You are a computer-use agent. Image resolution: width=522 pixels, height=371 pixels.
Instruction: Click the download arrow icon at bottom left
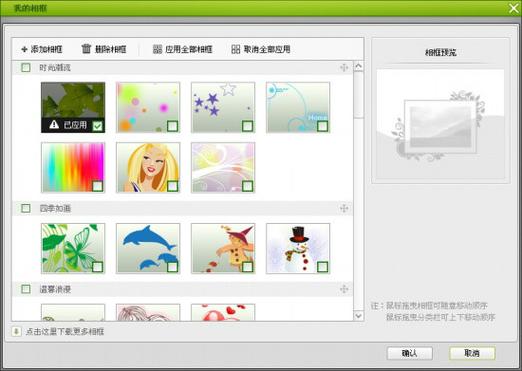pyautogui.click(x=16, y=331)
